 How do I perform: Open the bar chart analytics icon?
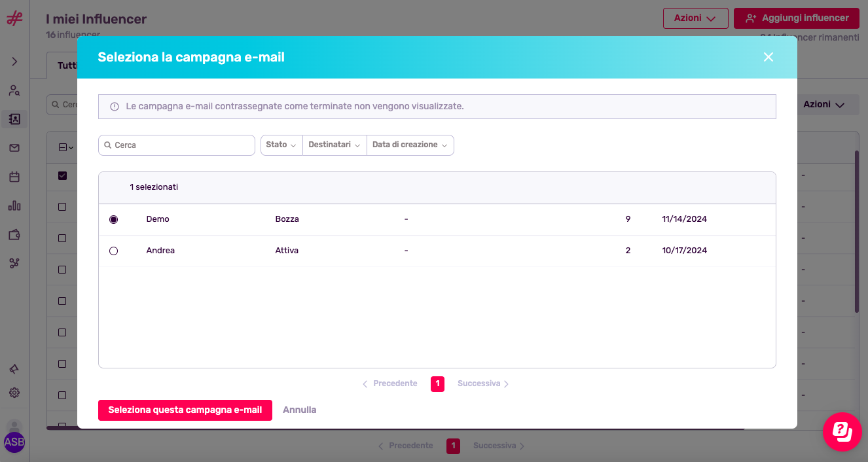point(14,205)
